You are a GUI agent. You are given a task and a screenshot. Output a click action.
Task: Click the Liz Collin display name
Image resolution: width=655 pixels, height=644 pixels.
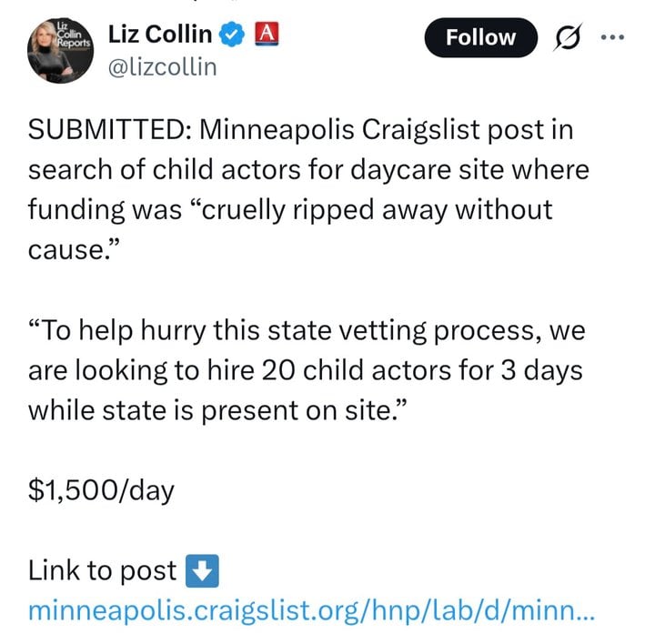pos(160,35)
